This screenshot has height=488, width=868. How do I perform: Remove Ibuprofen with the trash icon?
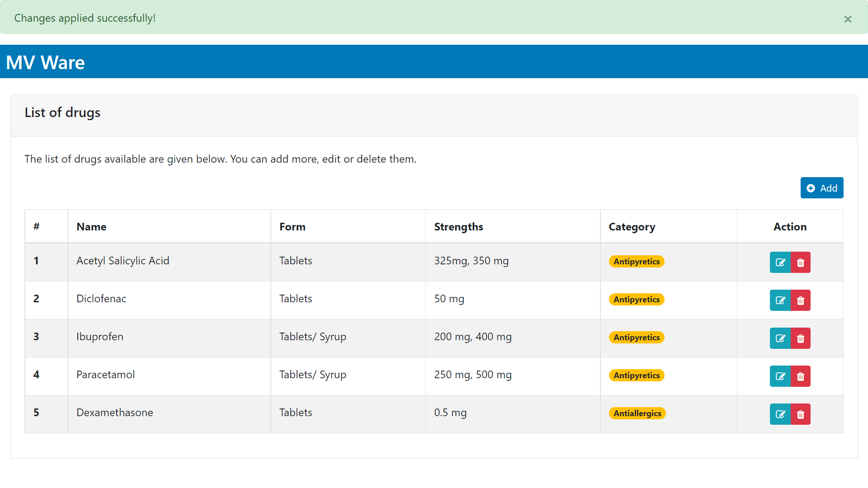[801, 338]
